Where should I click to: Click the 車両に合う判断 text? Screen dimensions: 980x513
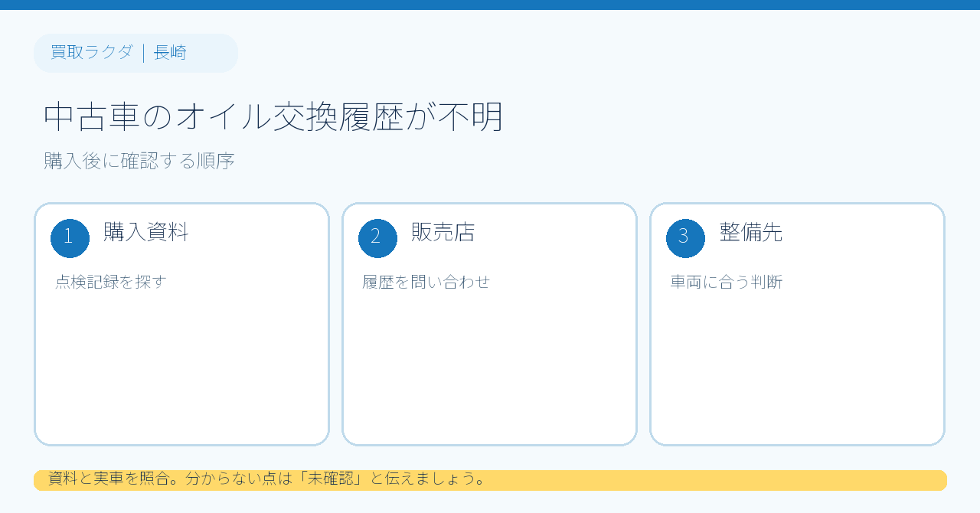[x=727, y=282]
